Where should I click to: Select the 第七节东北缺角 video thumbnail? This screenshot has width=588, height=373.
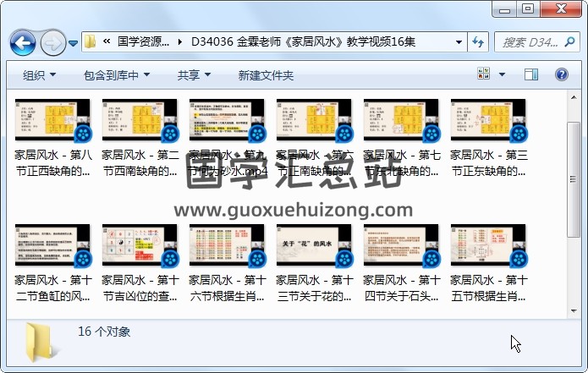point(401,120)
